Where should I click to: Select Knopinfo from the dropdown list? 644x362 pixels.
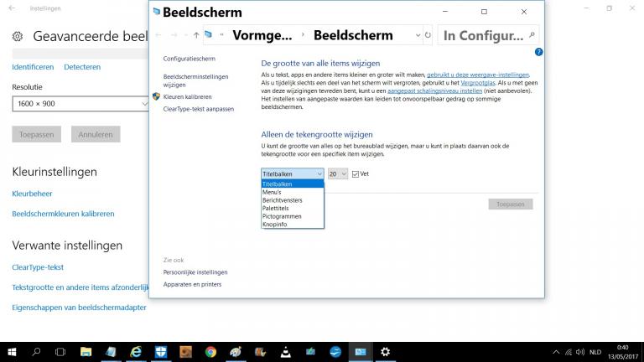click(274, 225)
